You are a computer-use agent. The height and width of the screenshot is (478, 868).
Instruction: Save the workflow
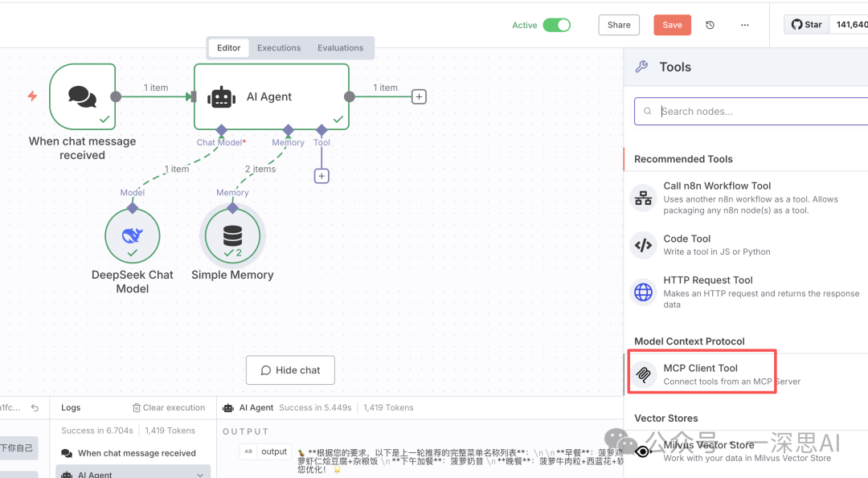[x=672, y=25]
